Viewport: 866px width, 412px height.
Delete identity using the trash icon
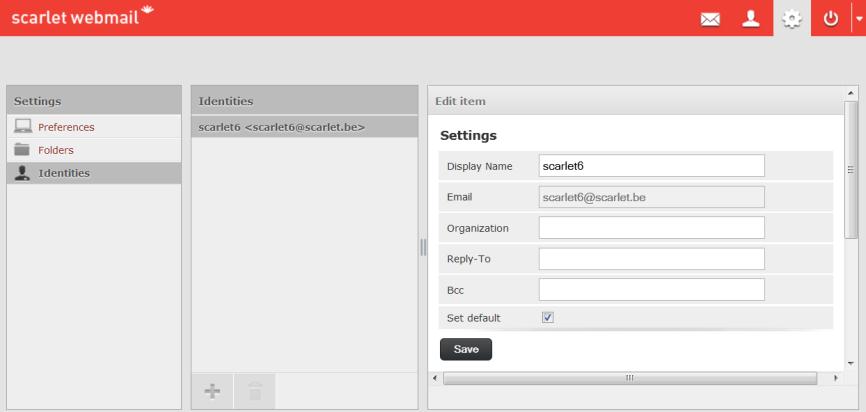pos(255,391)
